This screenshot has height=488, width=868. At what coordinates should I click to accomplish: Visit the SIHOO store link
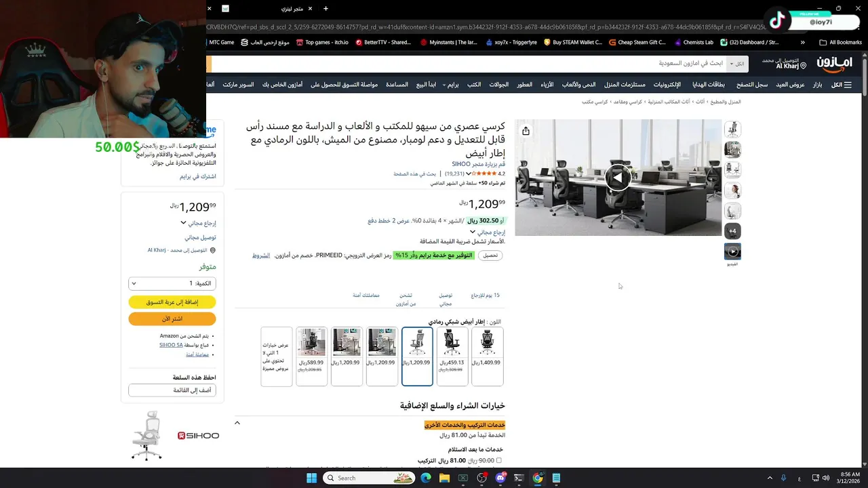pyautogui.click(x=478, y=164)
